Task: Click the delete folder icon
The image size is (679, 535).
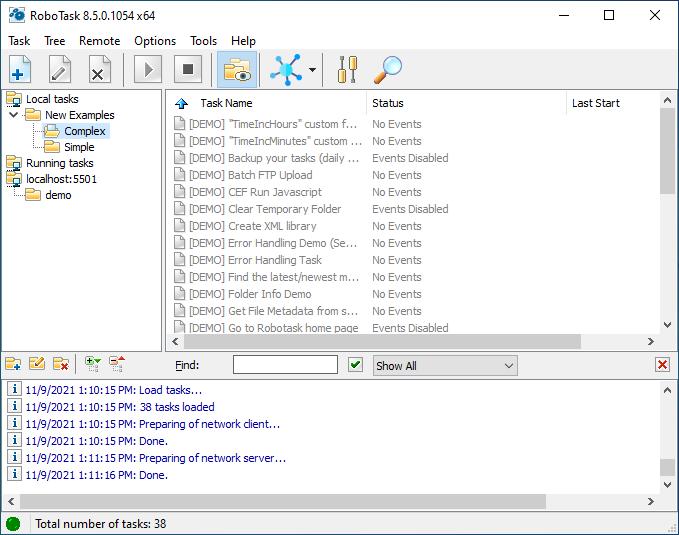Action: click(61, 363)
